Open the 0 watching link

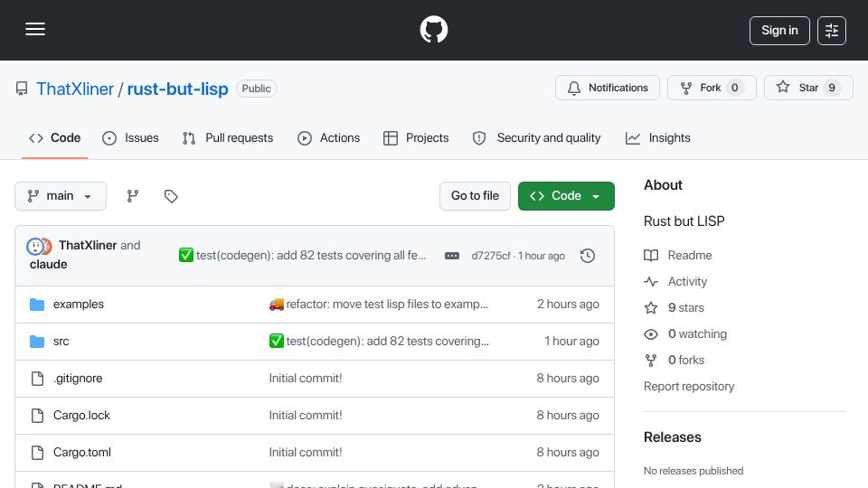(685, 334)
